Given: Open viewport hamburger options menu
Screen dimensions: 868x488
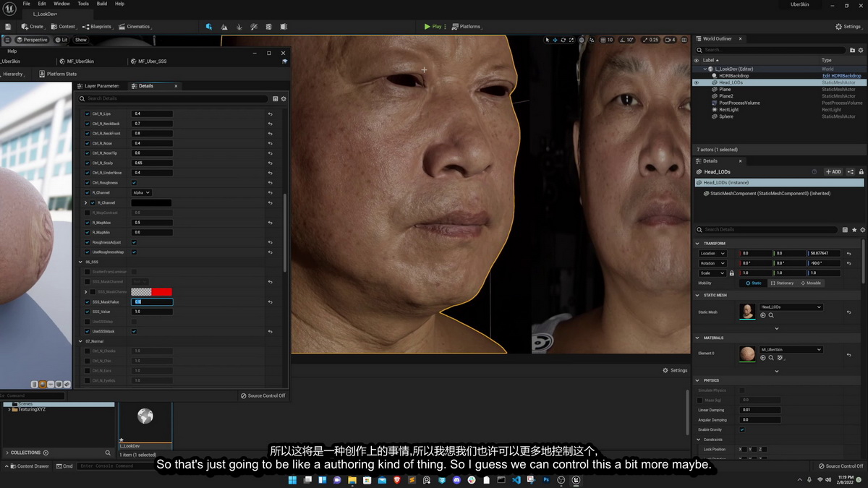Looking at the screenshot, I should point(7,40).
